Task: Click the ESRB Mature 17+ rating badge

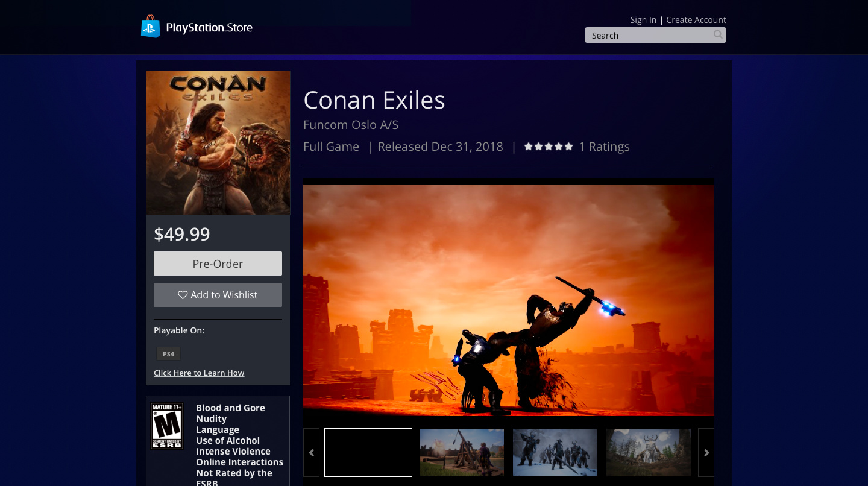Action: [x=167, y=426]
